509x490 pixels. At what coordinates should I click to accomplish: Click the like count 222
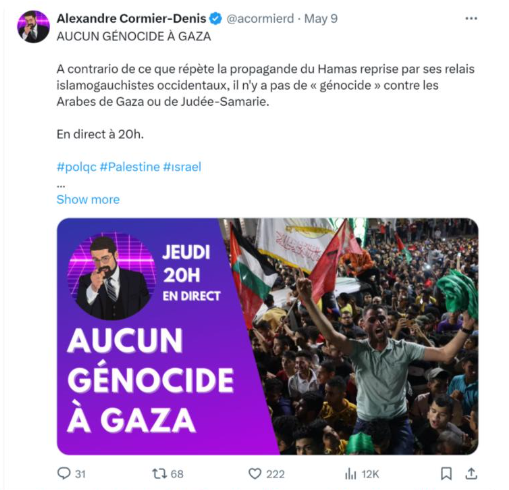[275, 474]
